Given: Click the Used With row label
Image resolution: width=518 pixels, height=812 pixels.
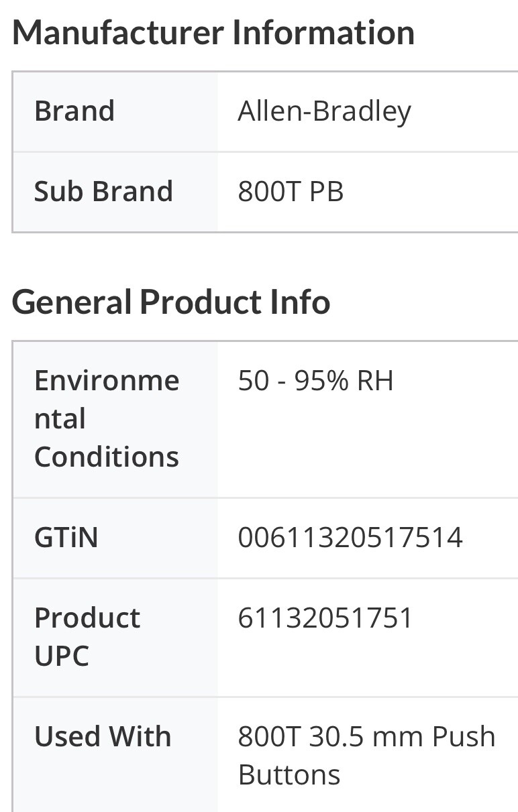Looking at the screenshot, I should 103,737.
